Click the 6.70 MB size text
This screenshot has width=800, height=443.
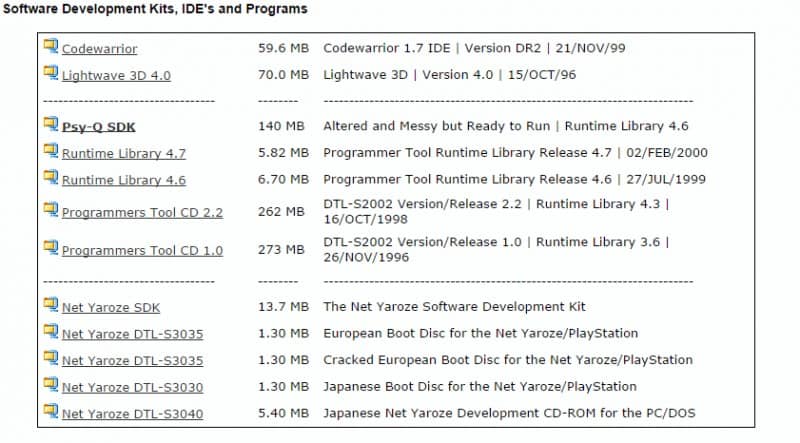[283, 179]
